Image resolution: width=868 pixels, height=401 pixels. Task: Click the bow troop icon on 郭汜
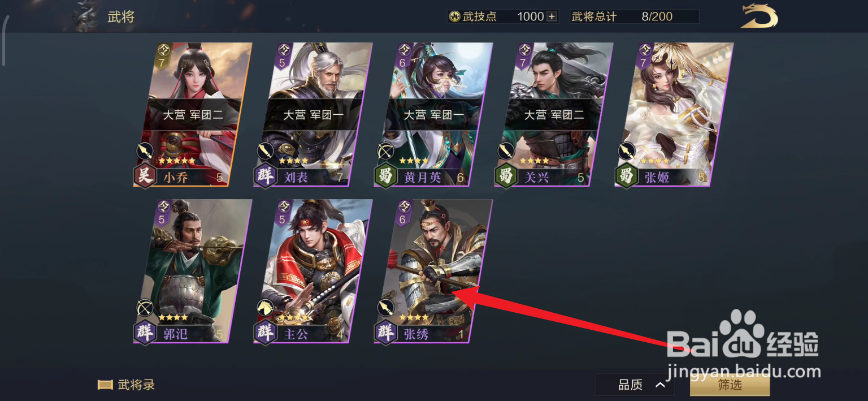[145, 307]
